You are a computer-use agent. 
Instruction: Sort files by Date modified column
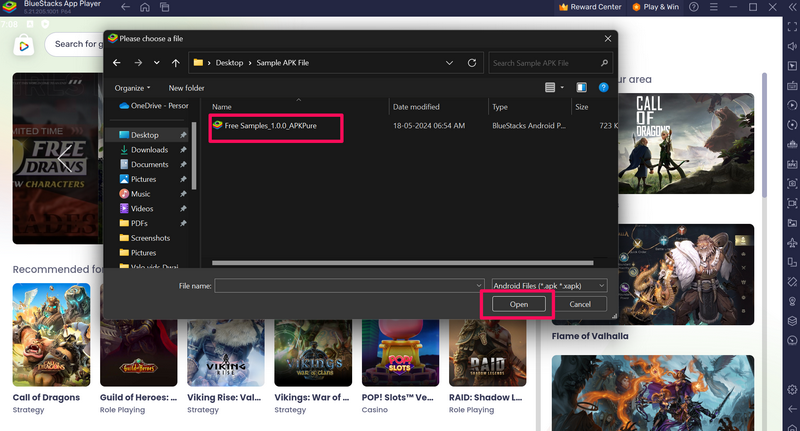click(x=416, y=106)
